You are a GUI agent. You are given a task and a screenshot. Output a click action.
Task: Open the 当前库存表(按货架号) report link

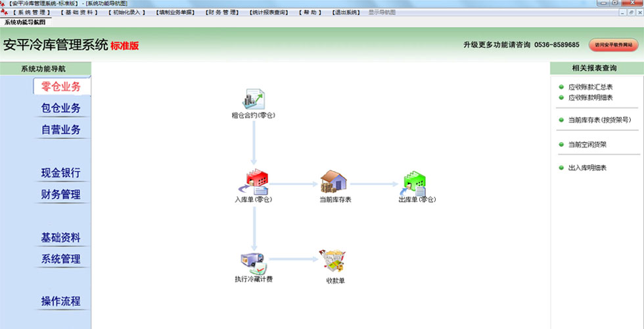point(599,120)
